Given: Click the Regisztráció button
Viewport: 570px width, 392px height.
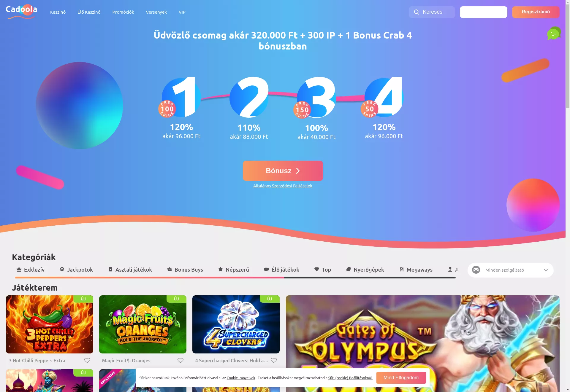Looking at the screenshot, I should coord(536,12).
